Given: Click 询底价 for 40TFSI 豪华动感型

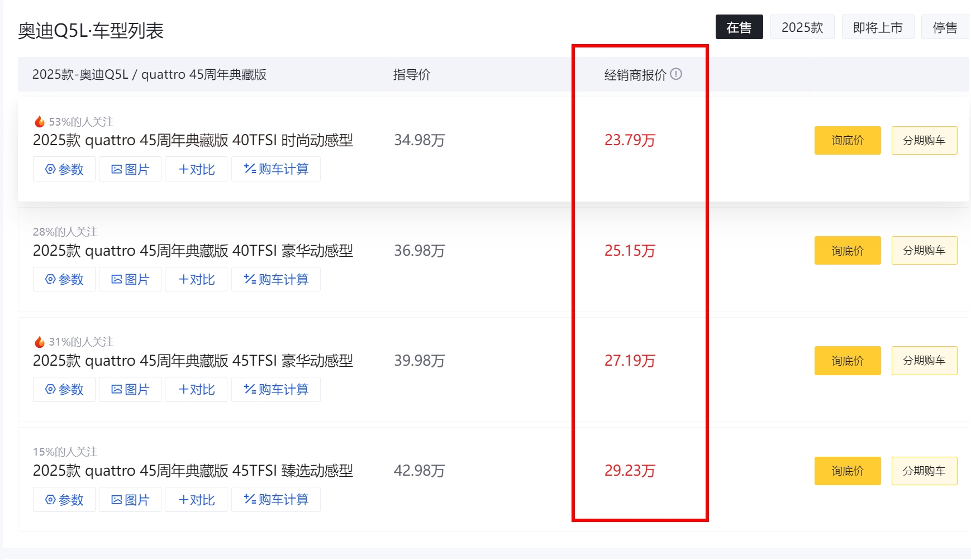Looking at the screenshot, I should tap(848, 250).
